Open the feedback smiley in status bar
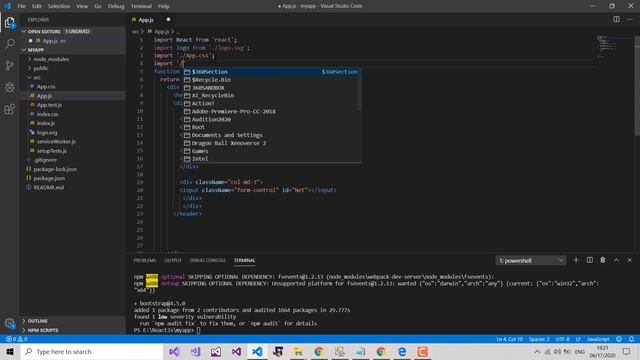This screenshot has height=360, width=640. point(619,339)
